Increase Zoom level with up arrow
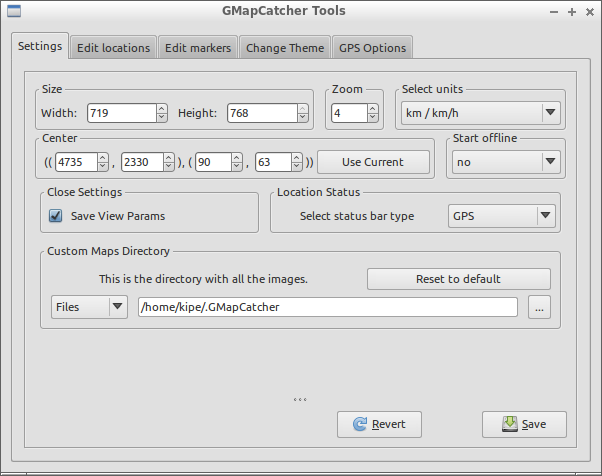The height and width of the screenshot is (476, 602). [373, 109]
